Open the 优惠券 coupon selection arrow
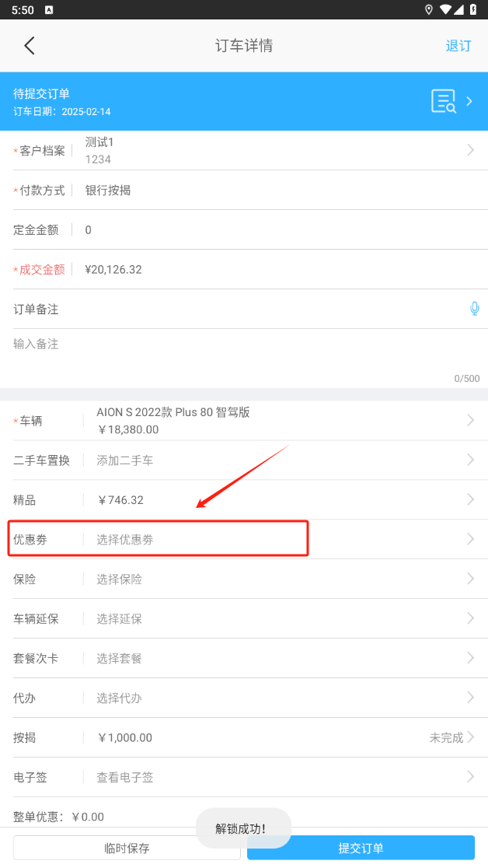The width and height of the screenshot is (488, 868). tap(470, 539)
